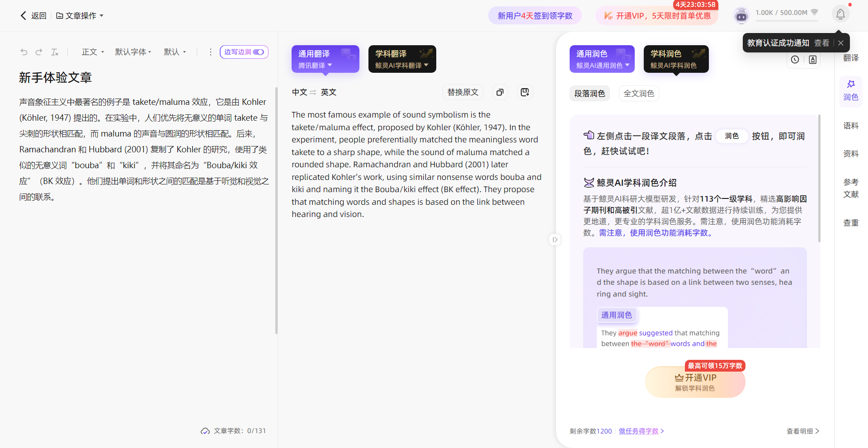Click the 文章字数：0/131 counter

pos(240,431)
